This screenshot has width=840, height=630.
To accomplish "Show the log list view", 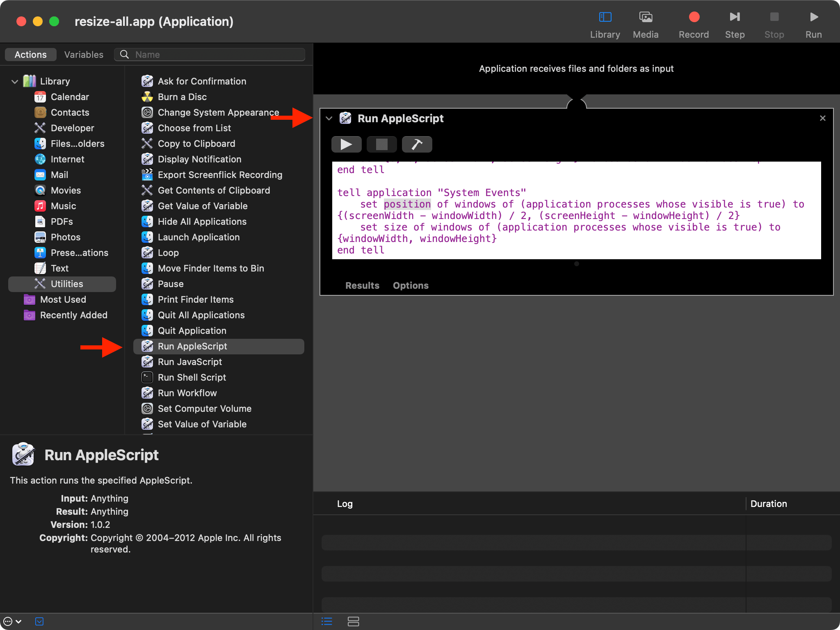I will (x=327, y=621).
